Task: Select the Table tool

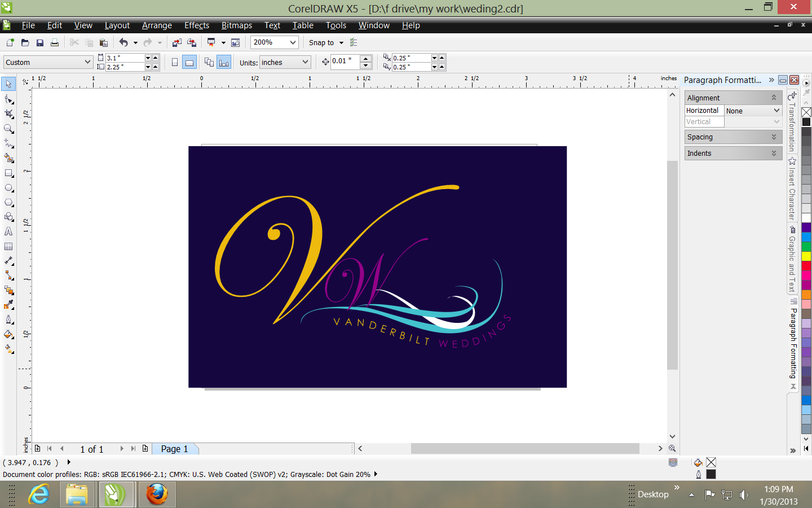Action: click(x=8, y=247)
